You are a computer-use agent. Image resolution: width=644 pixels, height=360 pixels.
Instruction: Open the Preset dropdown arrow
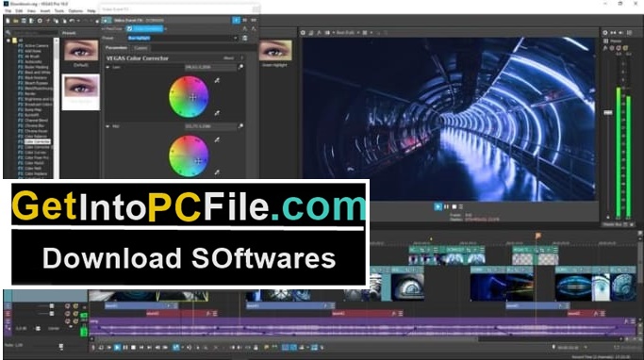click(236, 39)
